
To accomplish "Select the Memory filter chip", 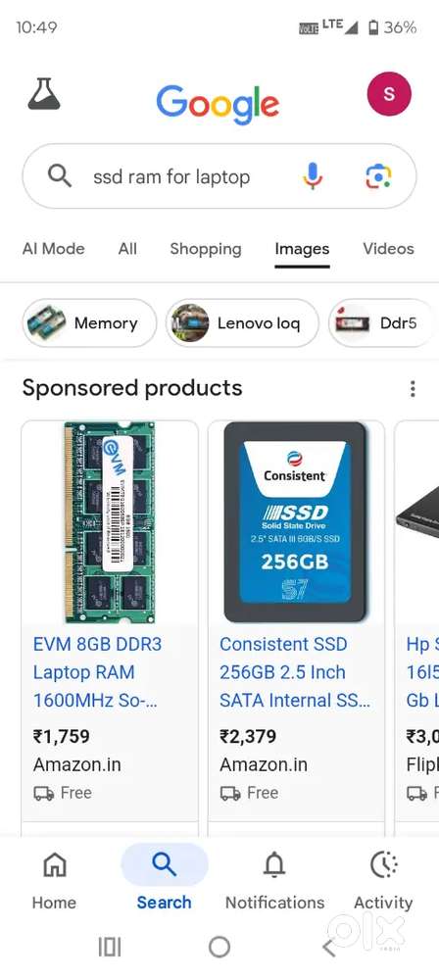I will coord(89,323).
